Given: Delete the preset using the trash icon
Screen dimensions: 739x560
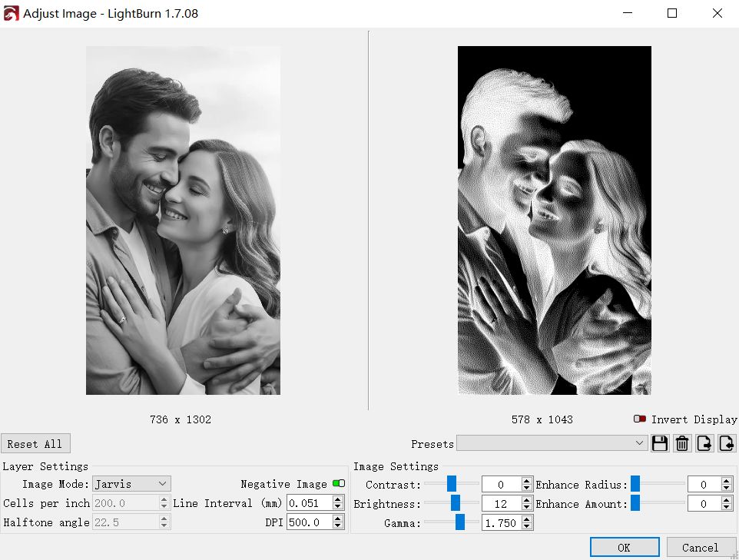Looking at the screenshot, I should click(681, 443).
